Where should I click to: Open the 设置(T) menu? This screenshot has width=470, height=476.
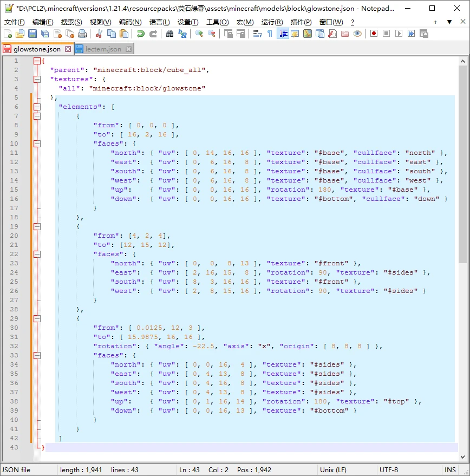[188, 22]
